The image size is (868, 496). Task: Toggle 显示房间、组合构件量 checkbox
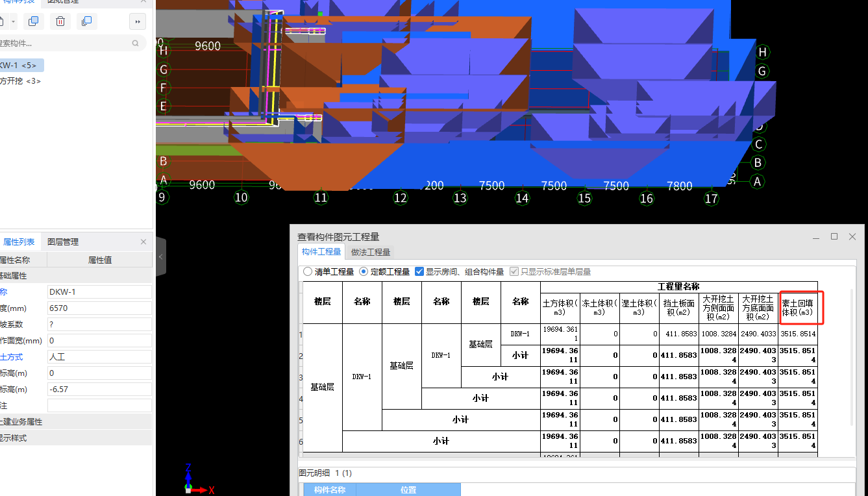tap(419, 271)
